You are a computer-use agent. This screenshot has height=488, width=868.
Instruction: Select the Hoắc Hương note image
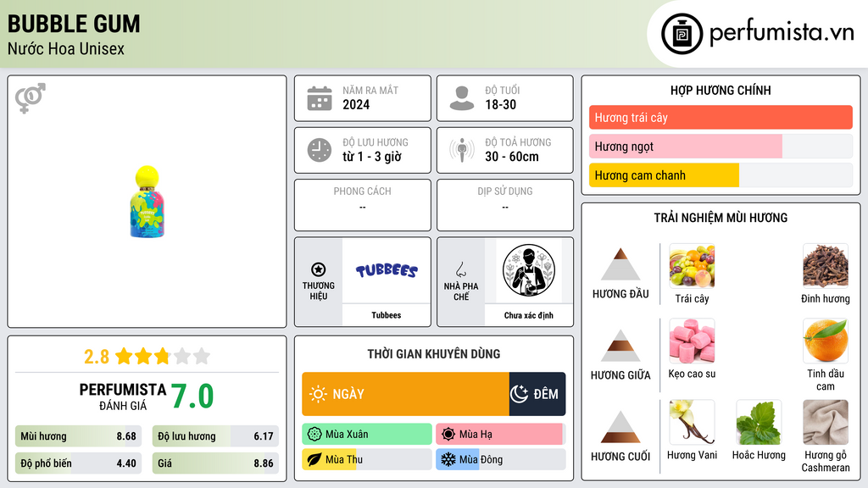(x=759, y=422)
